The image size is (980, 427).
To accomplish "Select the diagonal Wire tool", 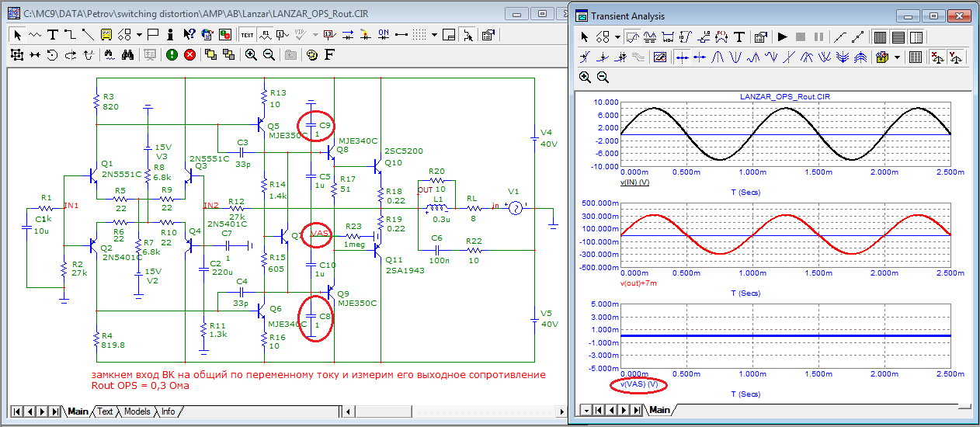I will tap(88, 35).
